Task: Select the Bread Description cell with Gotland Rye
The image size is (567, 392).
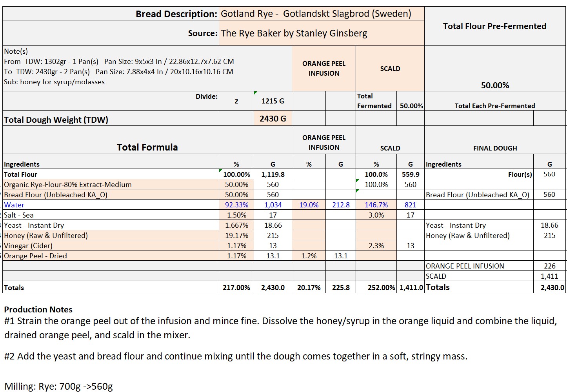Action: [316, 14]
